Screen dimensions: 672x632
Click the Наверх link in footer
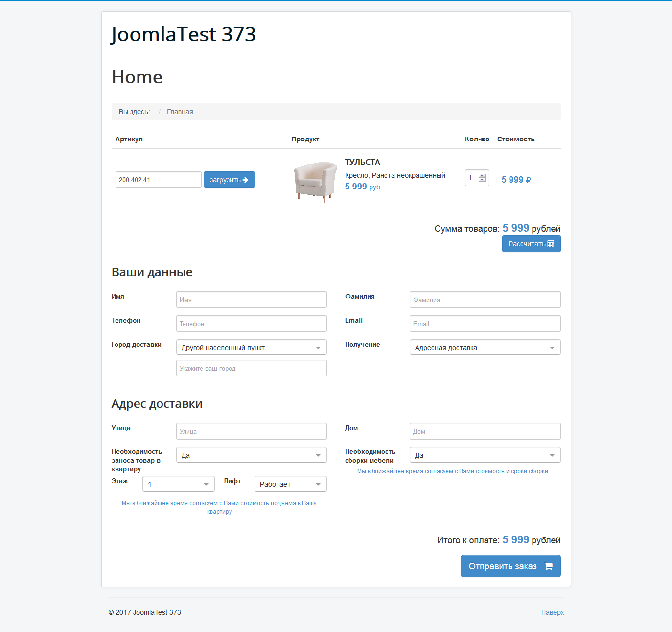(552, 612)
